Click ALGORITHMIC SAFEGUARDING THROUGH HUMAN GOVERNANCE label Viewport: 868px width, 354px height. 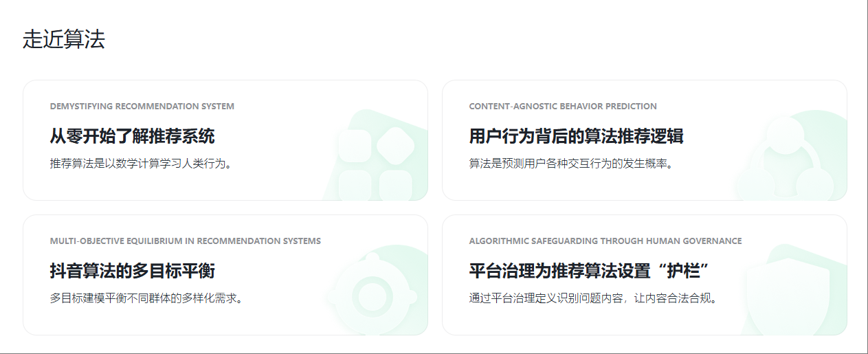point(605,241)
